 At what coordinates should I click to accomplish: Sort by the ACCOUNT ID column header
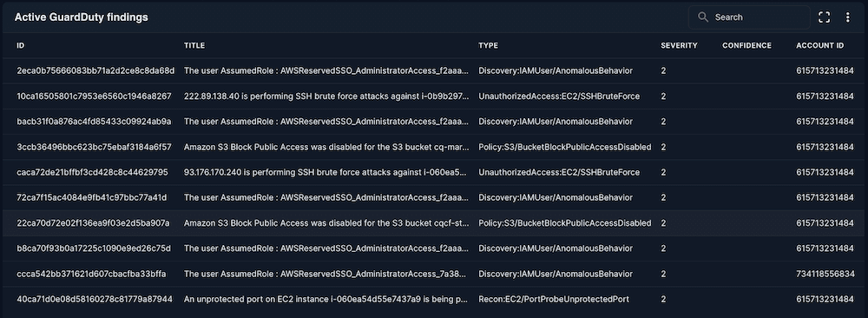point(820,45)
